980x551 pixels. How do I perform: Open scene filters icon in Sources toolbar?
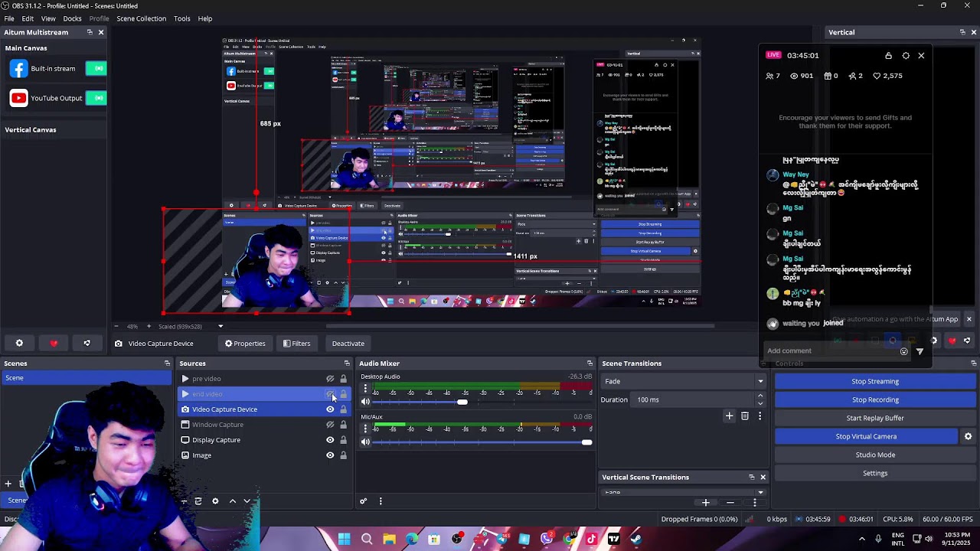point(198,501)
